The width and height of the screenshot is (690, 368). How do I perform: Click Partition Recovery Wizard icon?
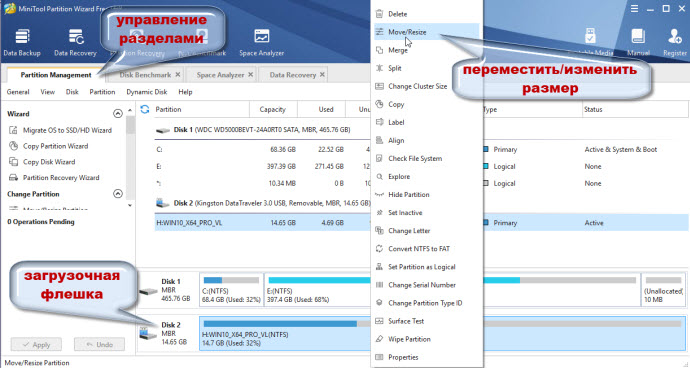tap(14, 178)
